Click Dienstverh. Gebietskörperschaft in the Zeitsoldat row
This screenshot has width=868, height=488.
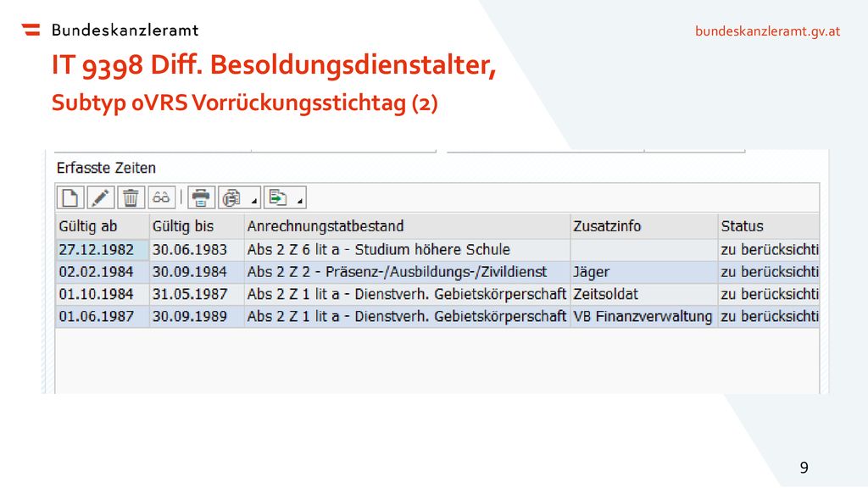(407, 294)
